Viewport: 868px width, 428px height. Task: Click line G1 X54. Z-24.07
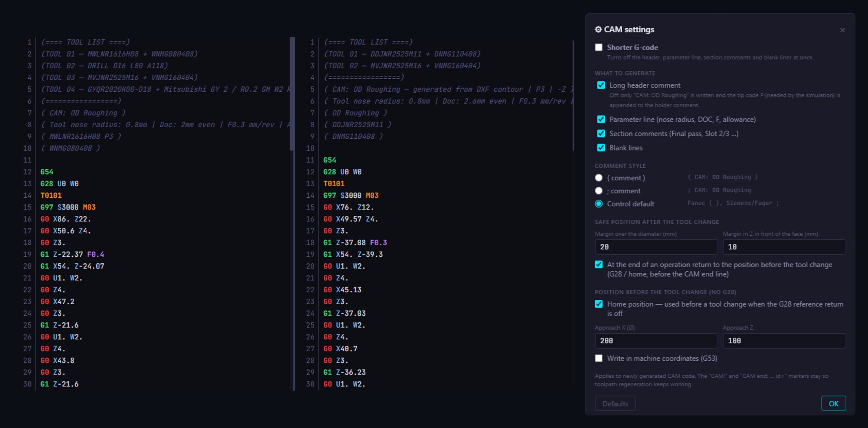72,266
